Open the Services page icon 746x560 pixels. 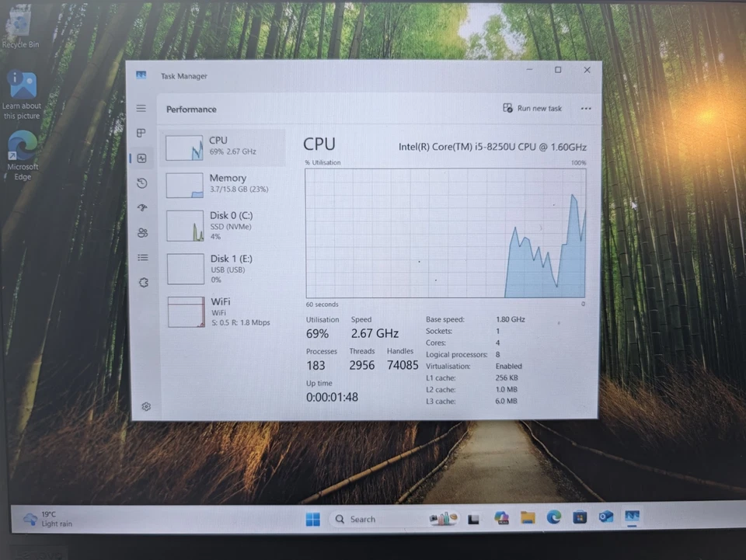point(144,283)
